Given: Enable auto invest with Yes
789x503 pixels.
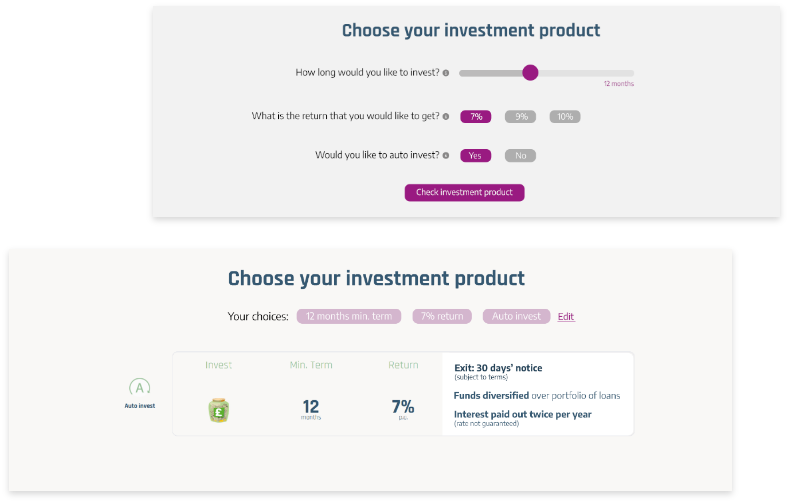Looking at the screenshot, I should point(475,156).
